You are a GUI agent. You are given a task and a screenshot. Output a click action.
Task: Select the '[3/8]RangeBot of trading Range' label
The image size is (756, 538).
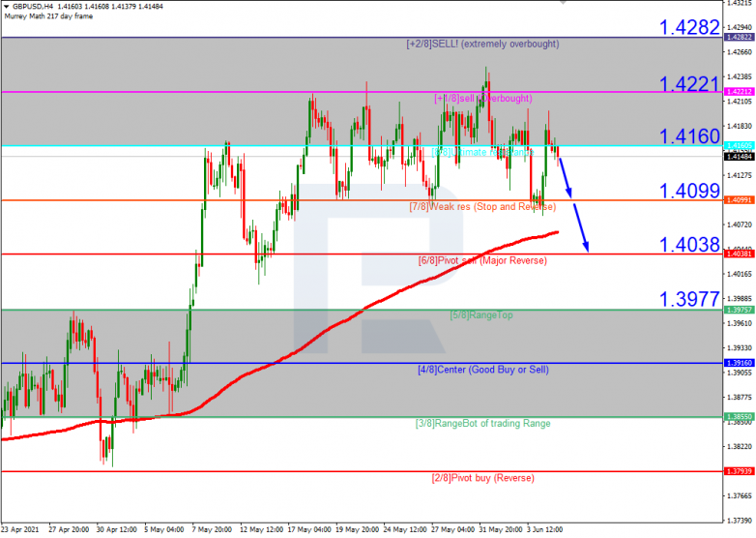pyautogui.click(x=482, y=423)
